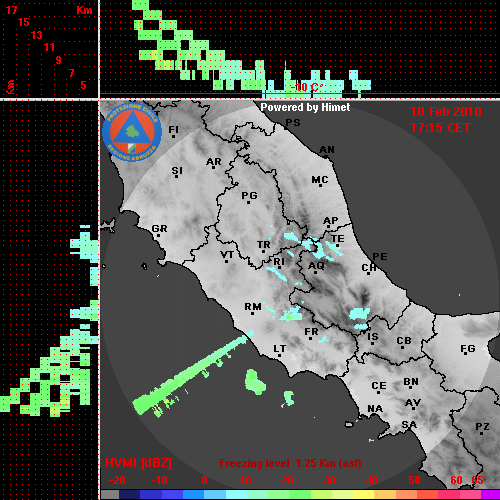Viewport: 500px width, 500px height.
Task: Select the CE city label
Action: [x=379, y=386]
